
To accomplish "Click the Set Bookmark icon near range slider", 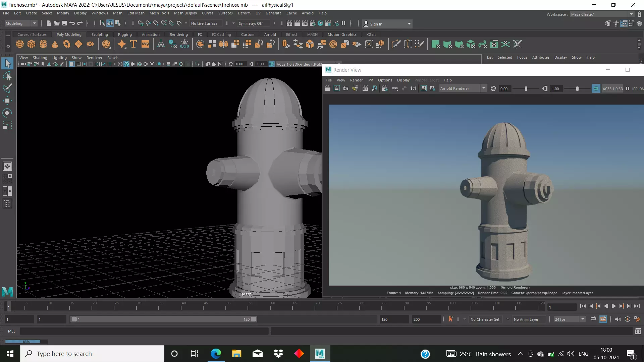I will 451,319.
